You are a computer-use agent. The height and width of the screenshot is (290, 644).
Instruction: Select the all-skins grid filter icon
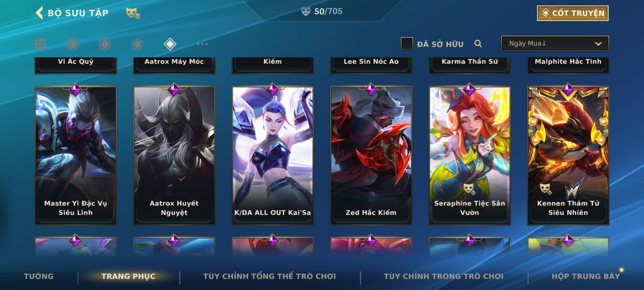[x=40, y=44]
